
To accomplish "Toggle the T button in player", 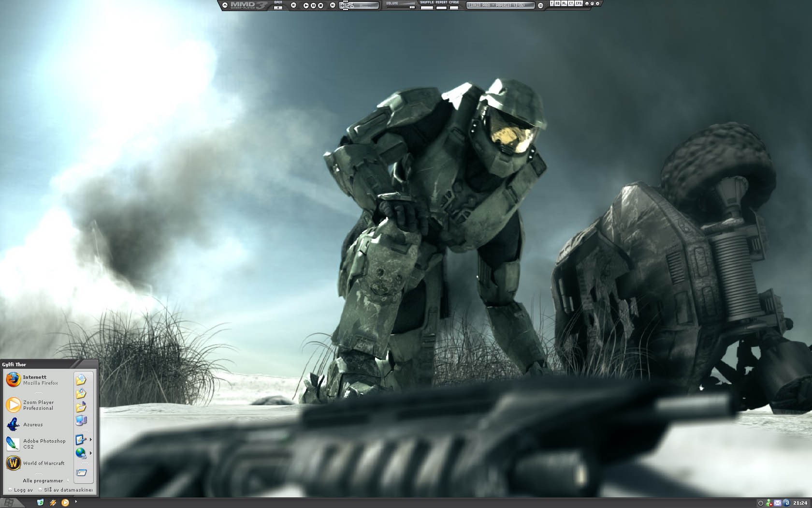I will pos(552,3).
